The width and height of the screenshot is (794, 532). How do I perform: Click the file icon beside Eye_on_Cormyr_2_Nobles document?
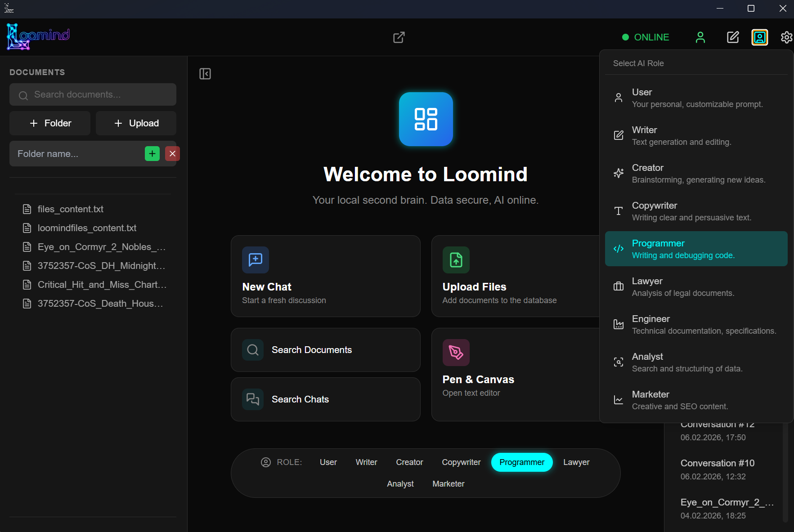pos(27,247)
